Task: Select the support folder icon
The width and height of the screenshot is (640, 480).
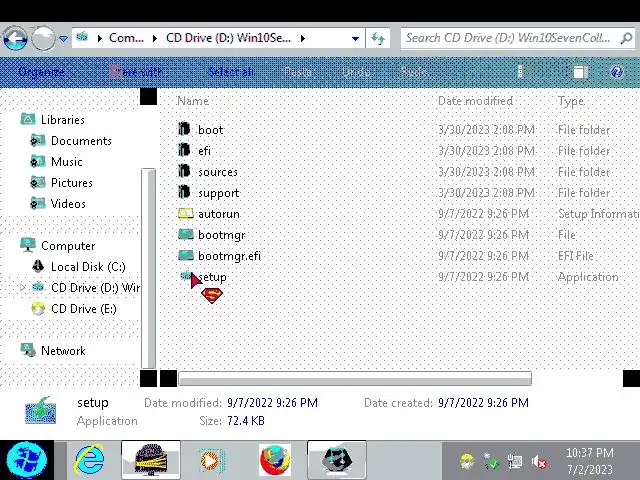Action: [184, 192]
